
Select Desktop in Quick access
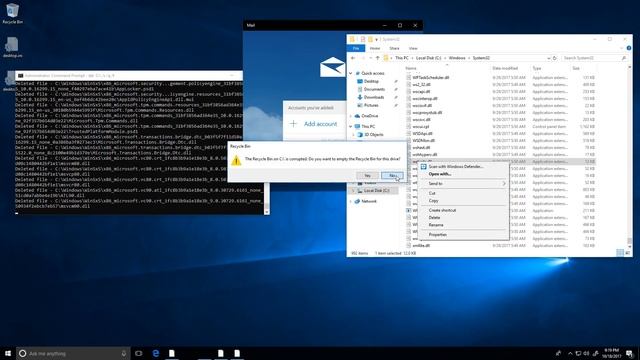(371, 81)
